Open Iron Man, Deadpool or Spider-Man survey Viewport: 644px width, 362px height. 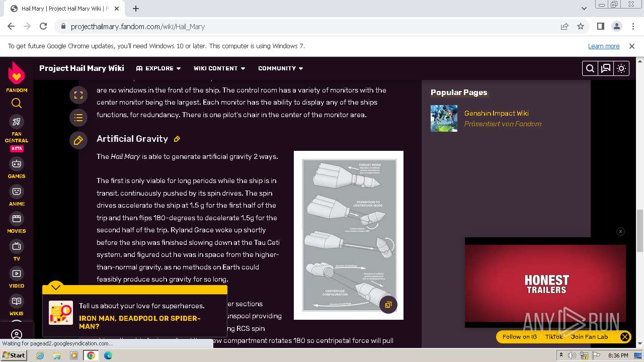pos(139,322)
